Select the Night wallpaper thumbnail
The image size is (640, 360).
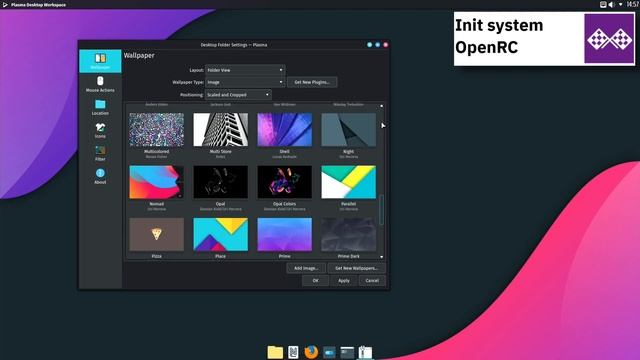pos(349,130)
